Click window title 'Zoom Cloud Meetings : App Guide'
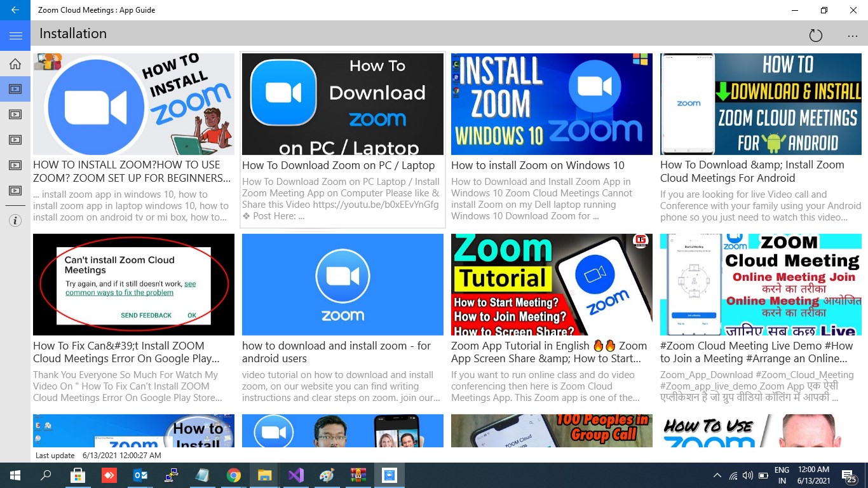Screen dimensions: 868x488 [x=97, y=10]
